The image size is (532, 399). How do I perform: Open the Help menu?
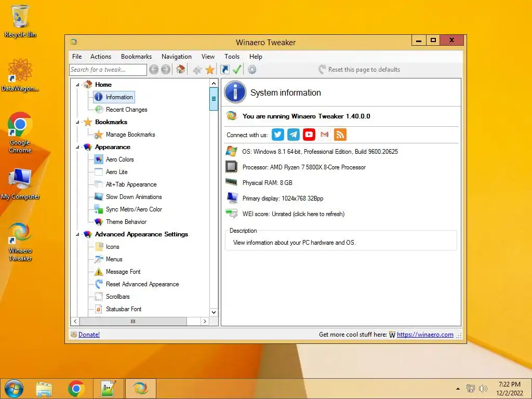point(256,57)
